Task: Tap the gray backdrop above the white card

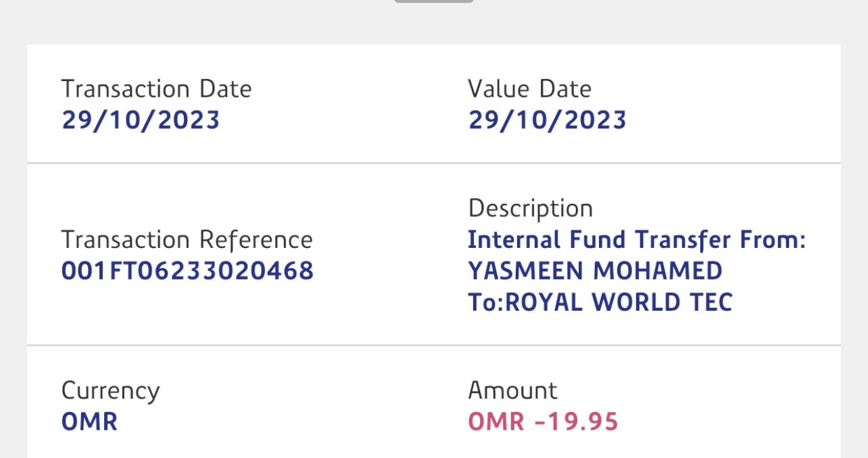Action: 203,24
